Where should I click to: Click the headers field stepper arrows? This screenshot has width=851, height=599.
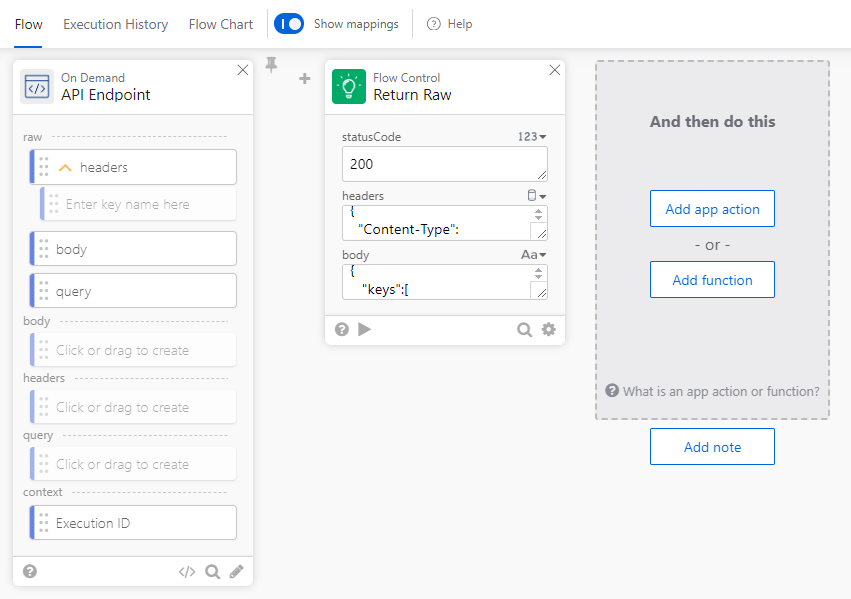[538, 214]
